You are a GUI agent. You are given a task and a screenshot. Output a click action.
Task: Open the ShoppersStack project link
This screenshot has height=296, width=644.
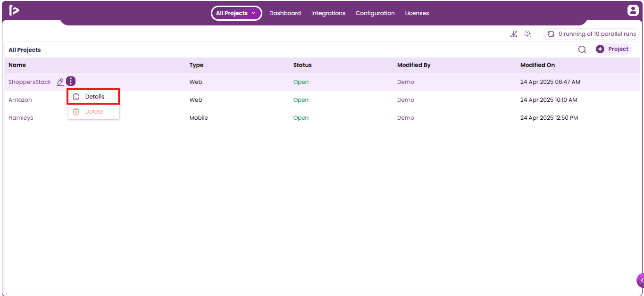pyautogui.click(x=30, y=82)
